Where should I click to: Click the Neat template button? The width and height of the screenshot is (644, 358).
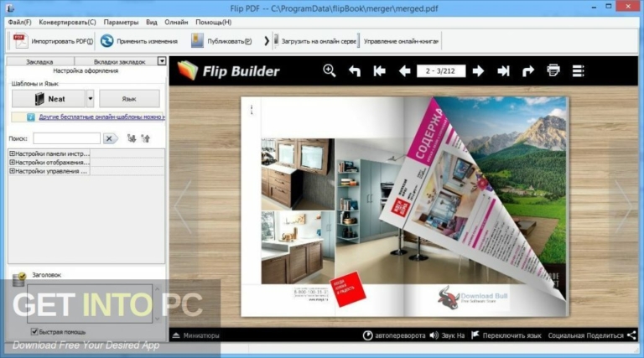(49, 99)
